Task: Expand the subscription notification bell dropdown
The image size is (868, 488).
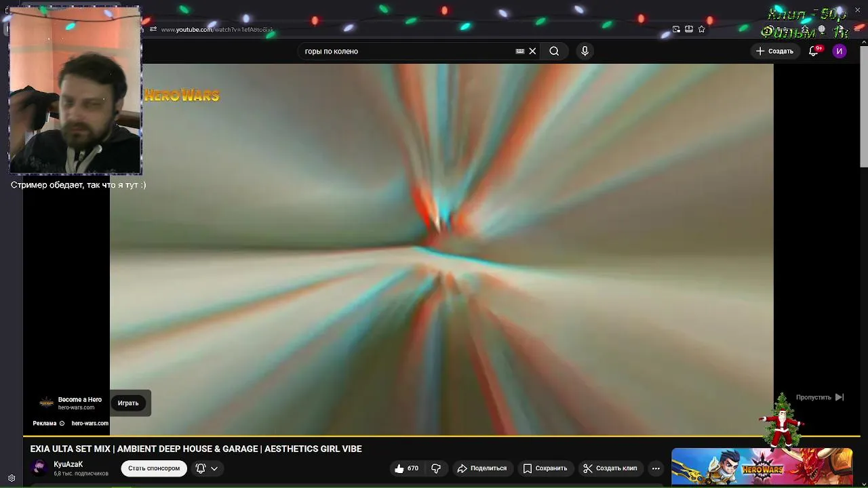Action: click(207, 468)
